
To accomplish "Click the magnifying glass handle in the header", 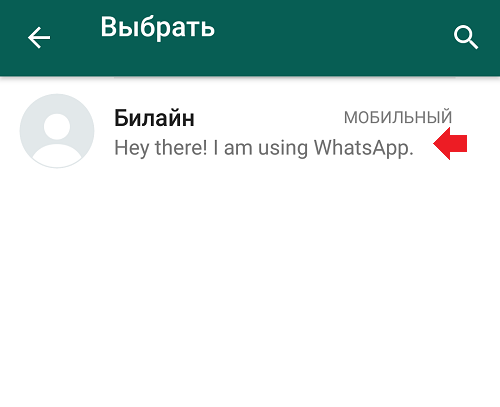I will 473,44.
